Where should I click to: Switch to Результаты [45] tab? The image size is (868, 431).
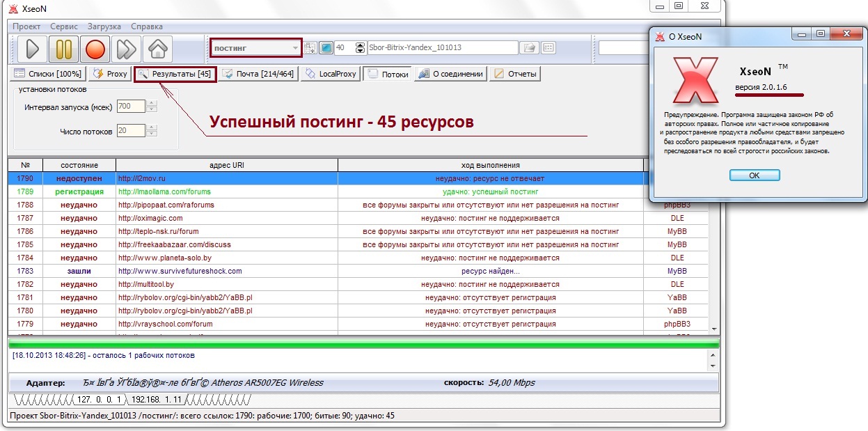click(x=175, y=74)
